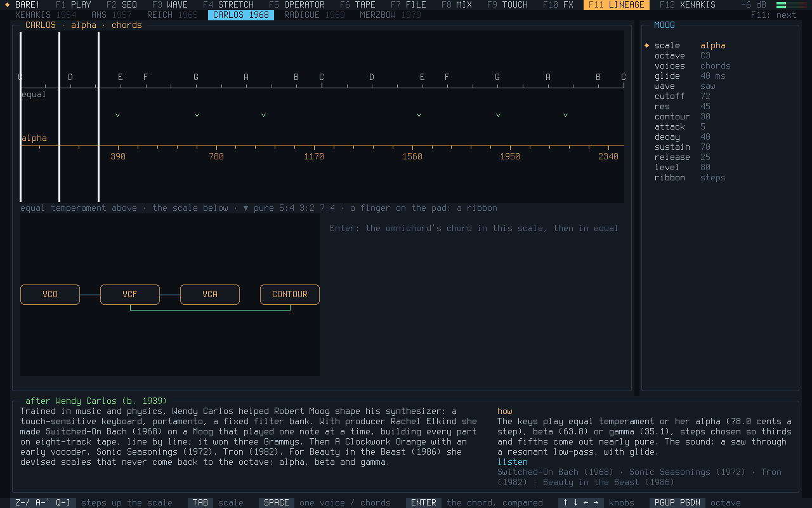Select the scale parameter in MOOG panel
This screenshot has height=508, width=812.
click(721, 45)
